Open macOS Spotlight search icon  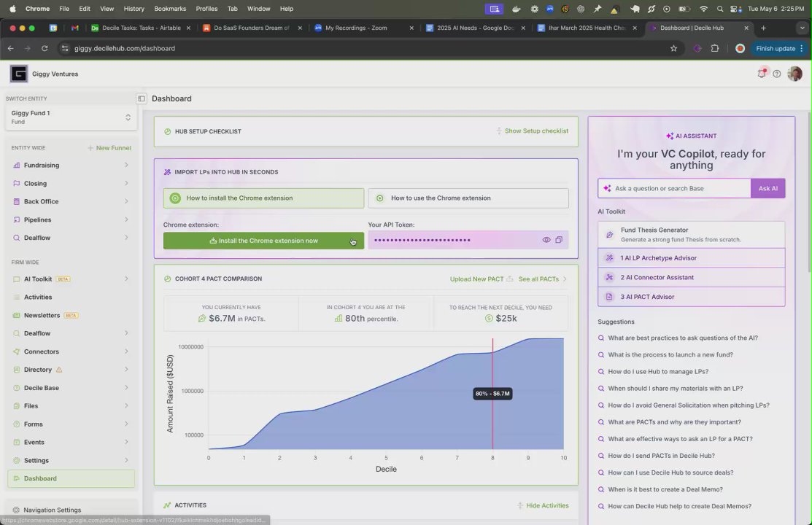tap(720, 9)
